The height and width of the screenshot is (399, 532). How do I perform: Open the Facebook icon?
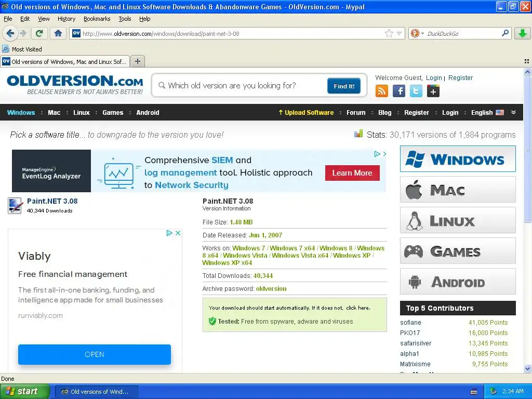click(398, 91)
